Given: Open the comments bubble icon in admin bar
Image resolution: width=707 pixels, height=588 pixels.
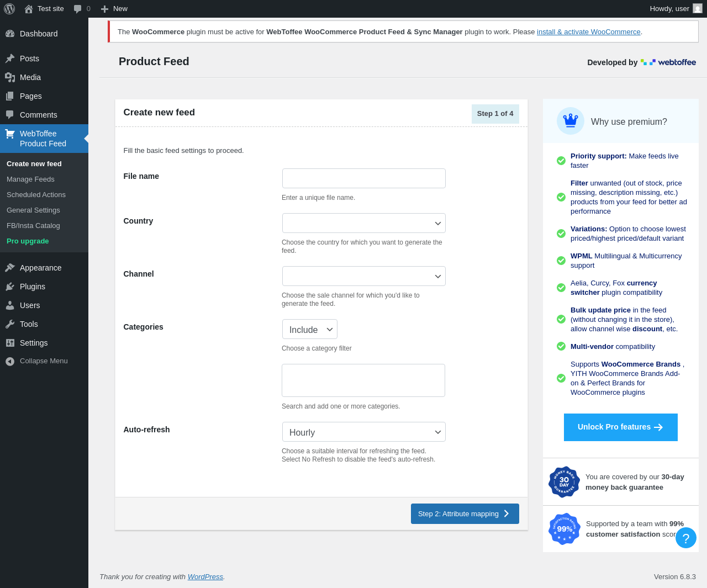Looking at the screenshot, I should [x=78, y=9].
